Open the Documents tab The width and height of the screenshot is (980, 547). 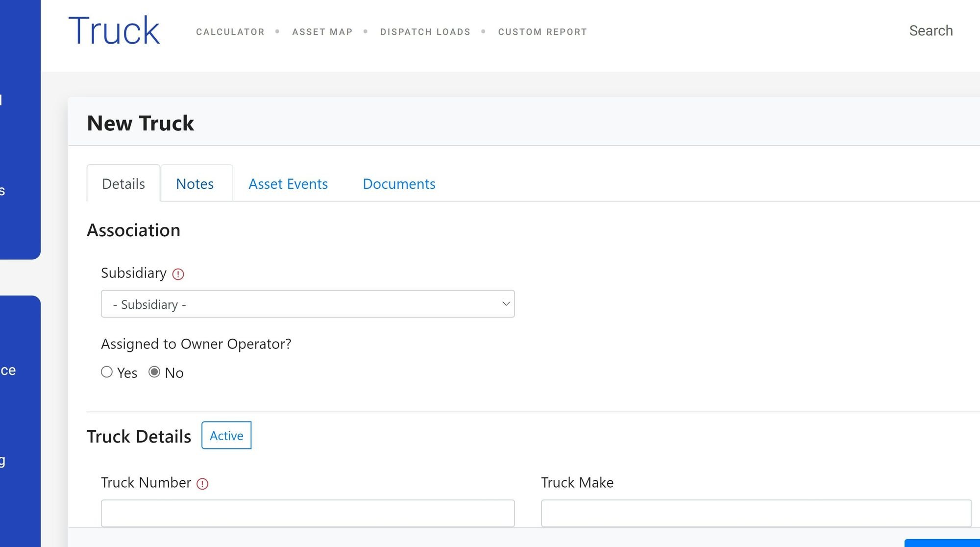[x=399, y=183]
